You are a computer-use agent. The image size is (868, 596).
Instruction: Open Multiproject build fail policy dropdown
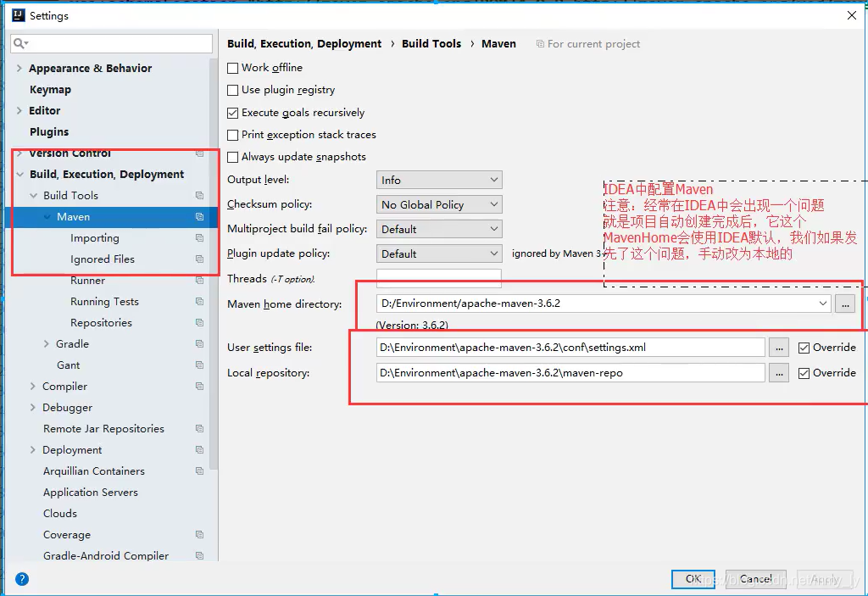click(x=439, y=229)
